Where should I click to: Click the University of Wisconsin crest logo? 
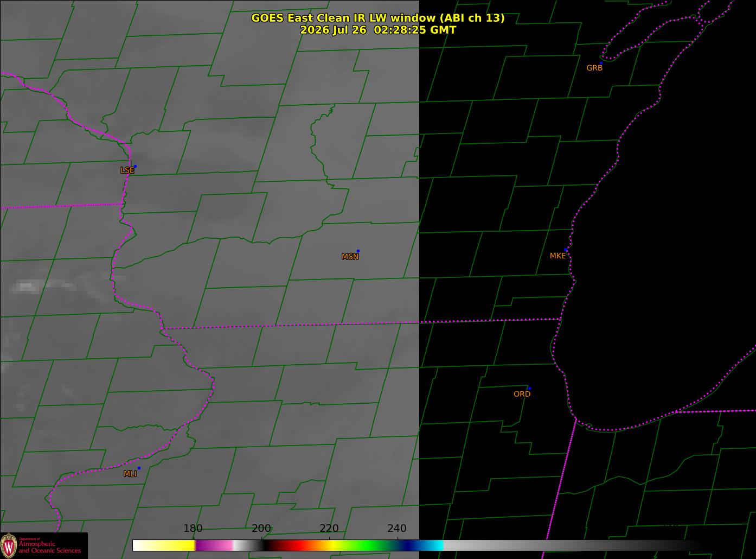click(x=9, y=545)
